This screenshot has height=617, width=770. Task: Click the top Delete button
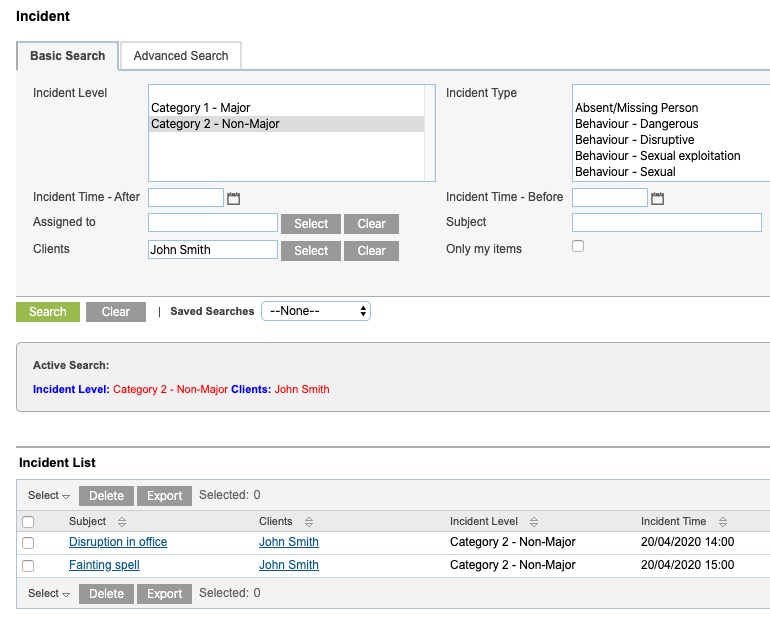(x=106, y=496)
